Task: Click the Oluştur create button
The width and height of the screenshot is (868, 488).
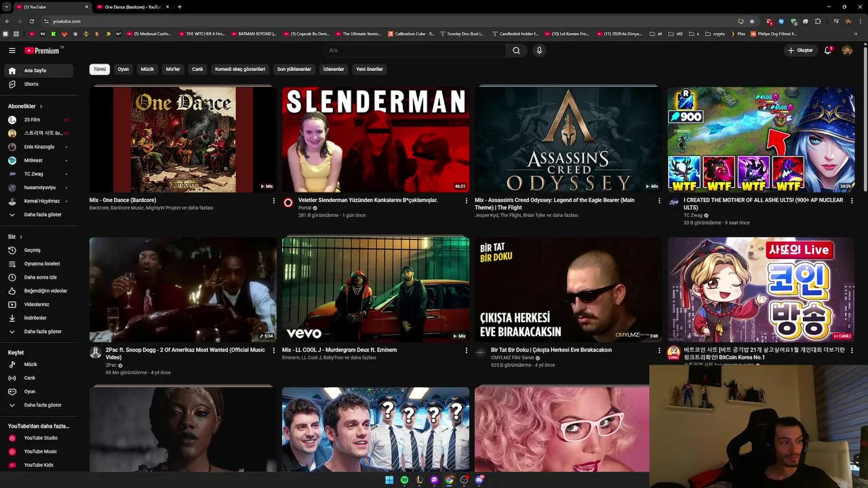Action: coord(800,50)
